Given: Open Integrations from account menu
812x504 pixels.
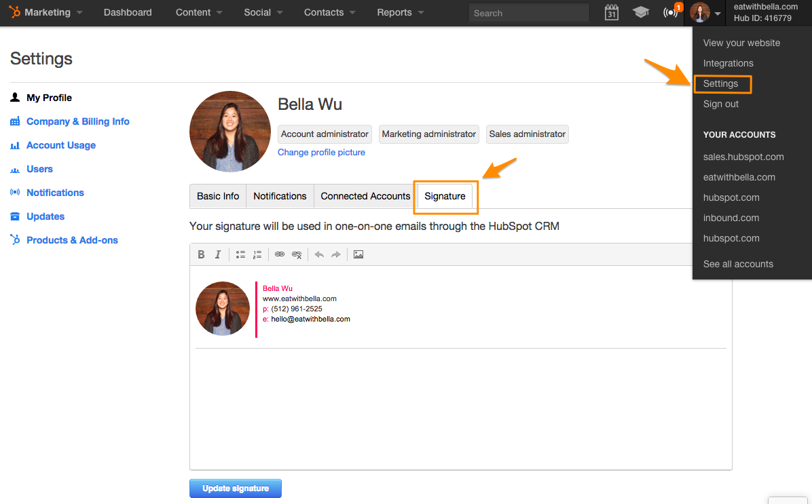Looking at the screenshot, I should pyautogui.click(x=728, y=63).
